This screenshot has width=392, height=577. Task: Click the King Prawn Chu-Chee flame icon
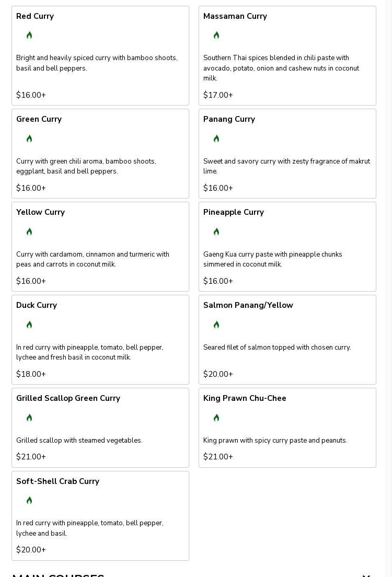216,418
